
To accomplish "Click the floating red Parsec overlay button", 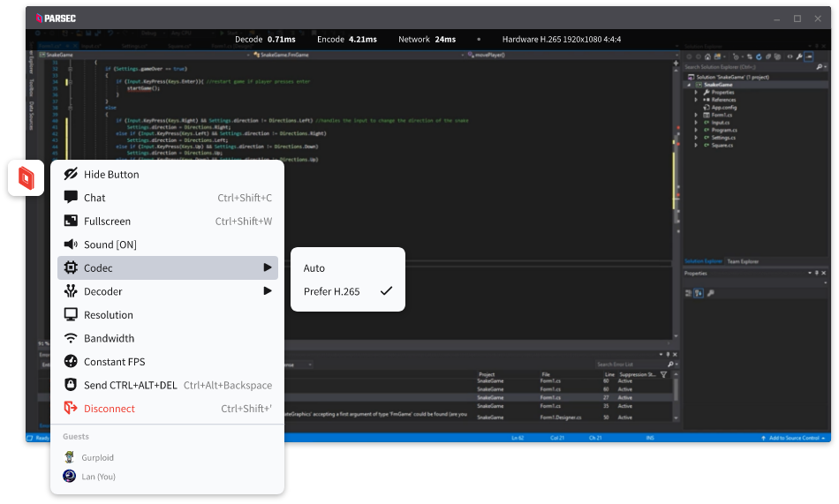I will click(26, 177).
